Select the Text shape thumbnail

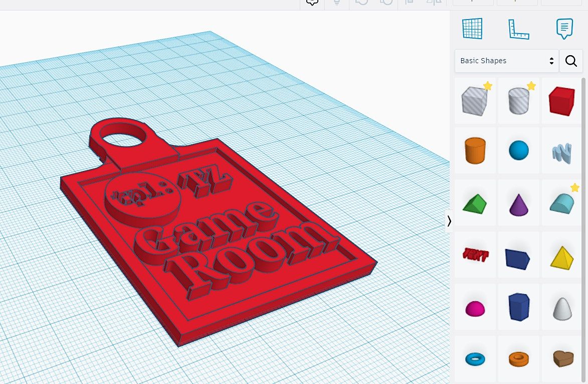pos(475,254)
